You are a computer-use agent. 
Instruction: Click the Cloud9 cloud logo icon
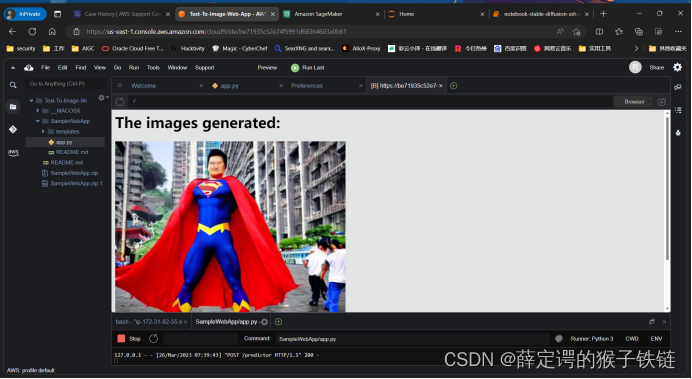[x=29, y=68]
